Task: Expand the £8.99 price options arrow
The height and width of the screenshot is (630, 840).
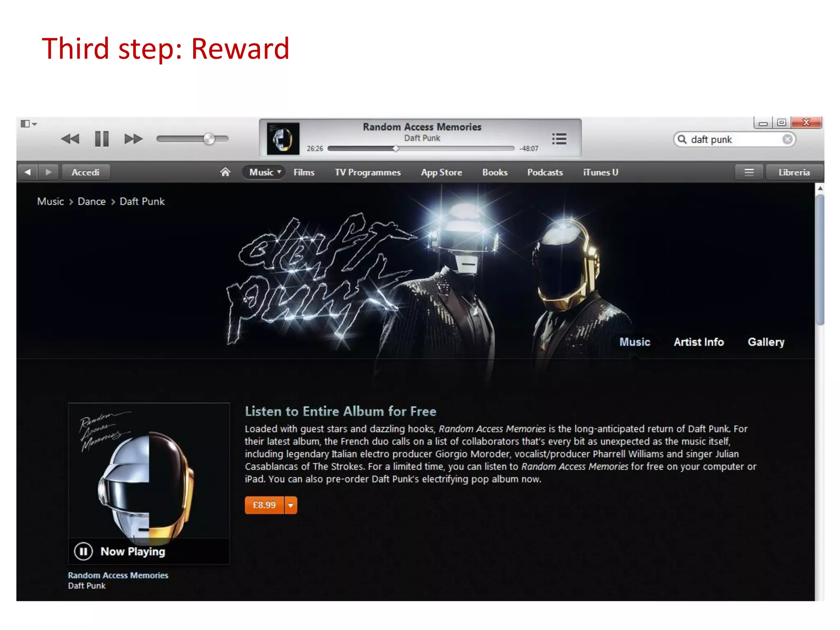Action: tap(291, 505)
